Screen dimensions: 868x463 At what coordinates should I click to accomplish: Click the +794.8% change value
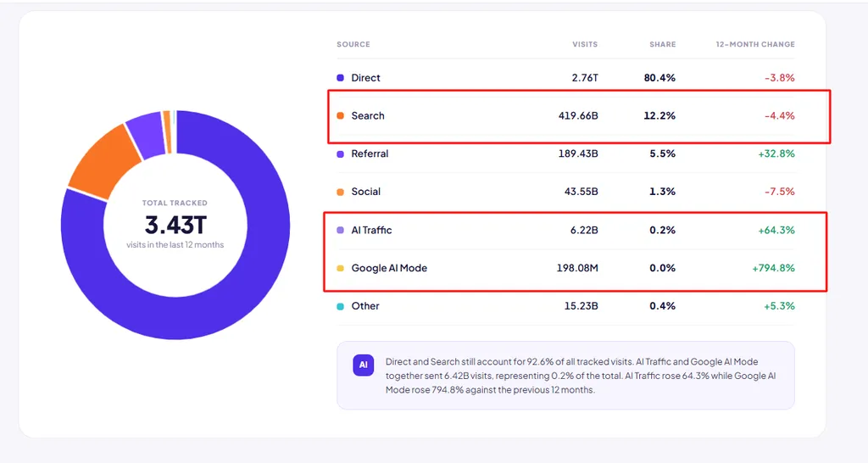point(773,268)
